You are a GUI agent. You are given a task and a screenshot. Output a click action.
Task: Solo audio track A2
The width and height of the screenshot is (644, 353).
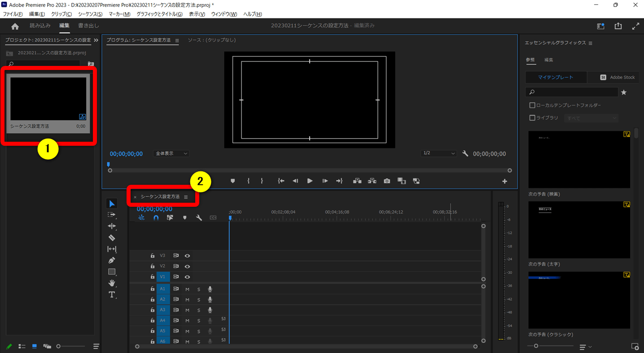pos(199,300)
